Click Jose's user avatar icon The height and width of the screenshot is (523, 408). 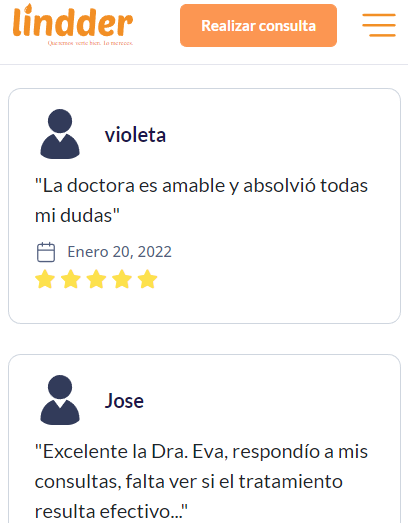click(x=60, y=400)
